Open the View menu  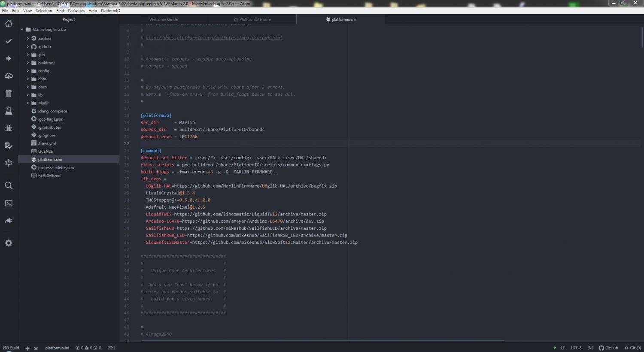click(x=27, y=11)
